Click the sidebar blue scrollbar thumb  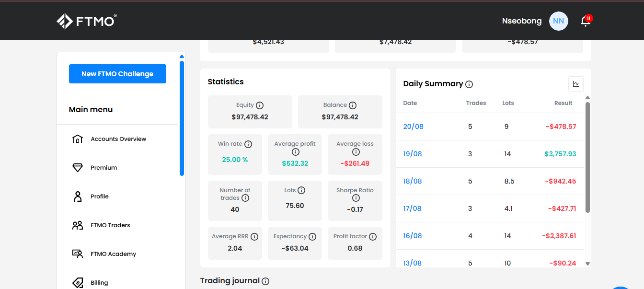point(182,118)
